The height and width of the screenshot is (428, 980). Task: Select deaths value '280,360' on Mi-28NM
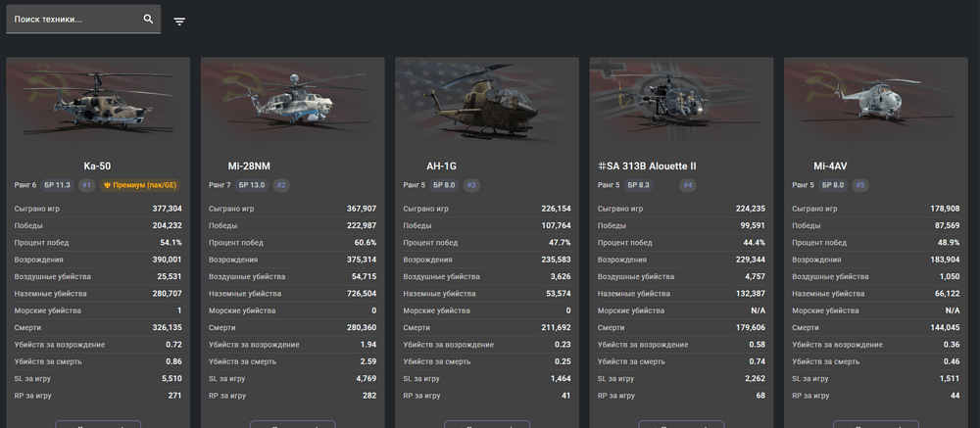click(362, 327)
